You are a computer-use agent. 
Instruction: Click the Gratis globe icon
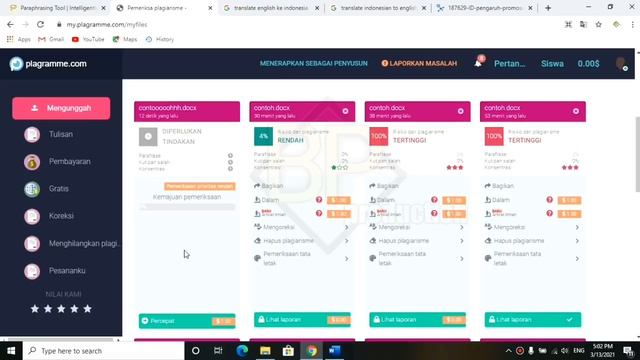[32, 189]
